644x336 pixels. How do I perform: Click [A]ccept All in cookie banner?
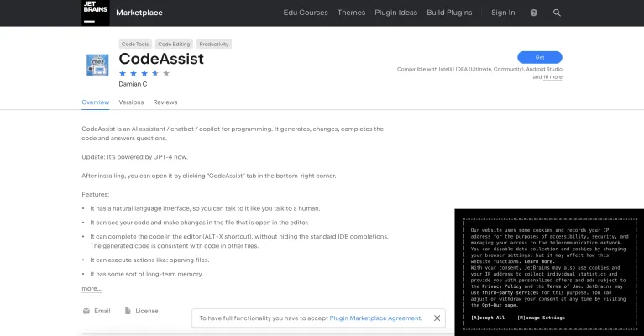point(488,318)
